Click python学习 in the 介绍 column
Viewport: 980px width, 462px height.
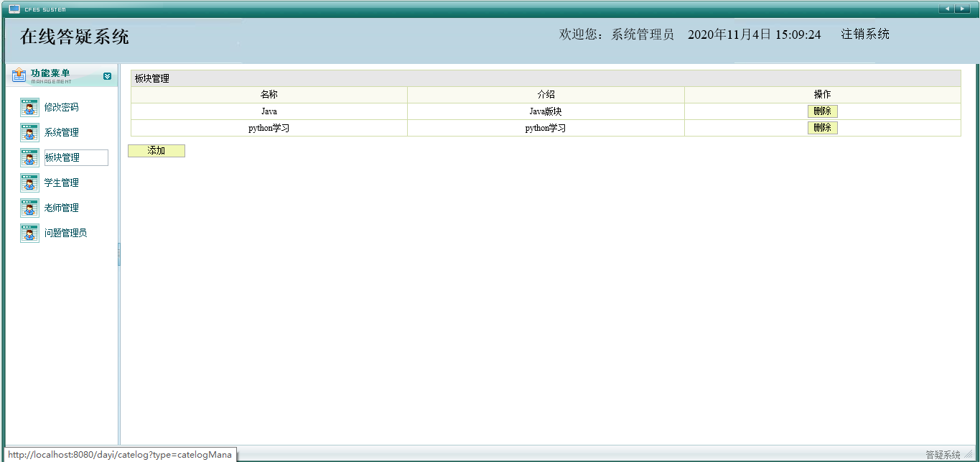click(546, 128)
